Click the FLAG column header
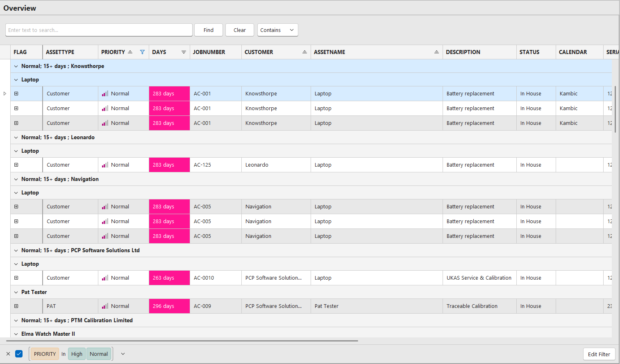Screen dimensions: 620x364 (26, 52)
